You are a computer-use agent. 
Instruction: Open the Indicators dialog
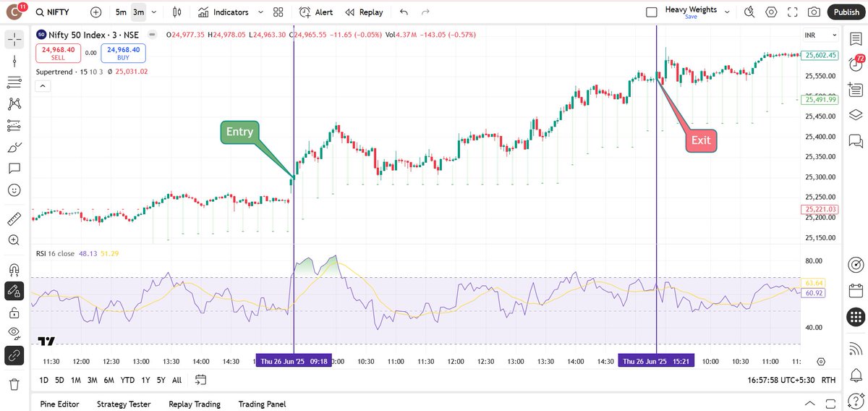223,12
